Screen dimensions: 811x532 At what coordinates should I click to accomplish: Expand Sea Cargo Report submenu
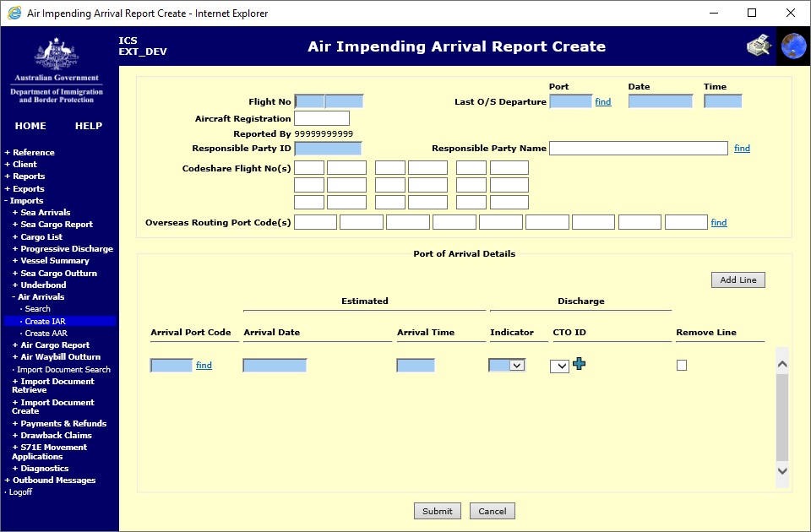click(52, 225)
